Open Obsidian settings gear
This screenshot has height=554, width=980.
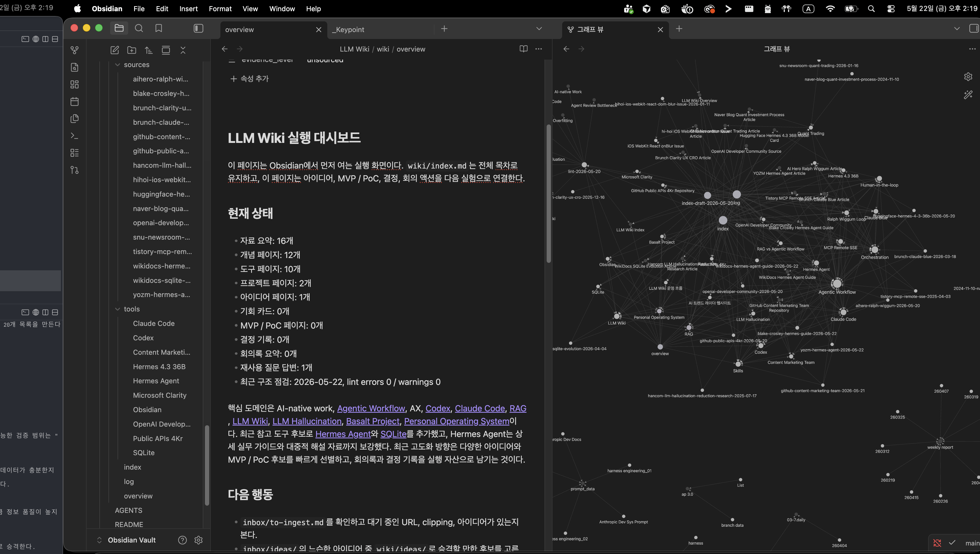[x=198, y=540]
